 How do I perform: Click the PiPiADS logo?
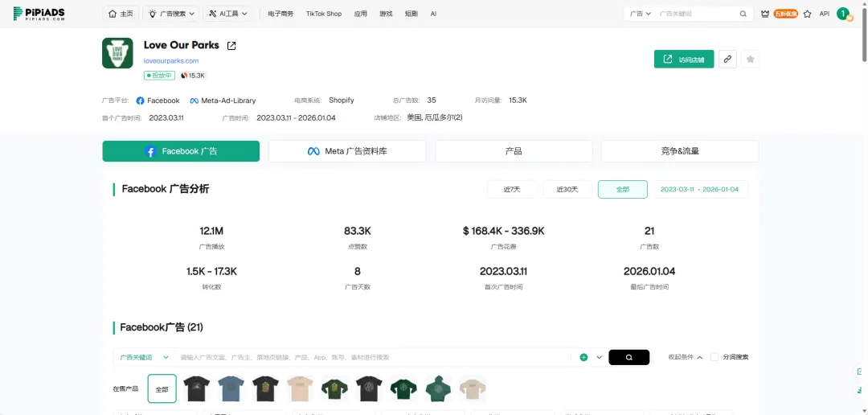pyautogui.click(x=39, y=14)
